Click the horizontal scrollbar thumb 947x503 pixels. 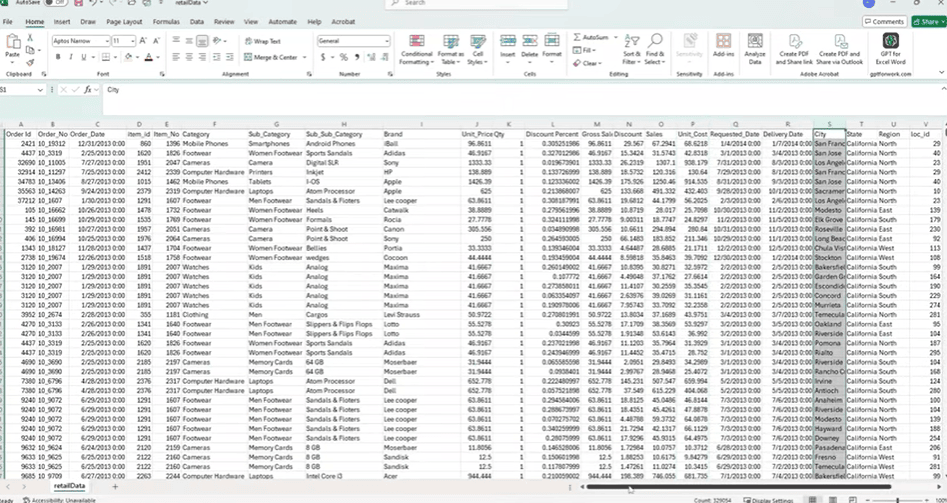[x=738, y=487]
